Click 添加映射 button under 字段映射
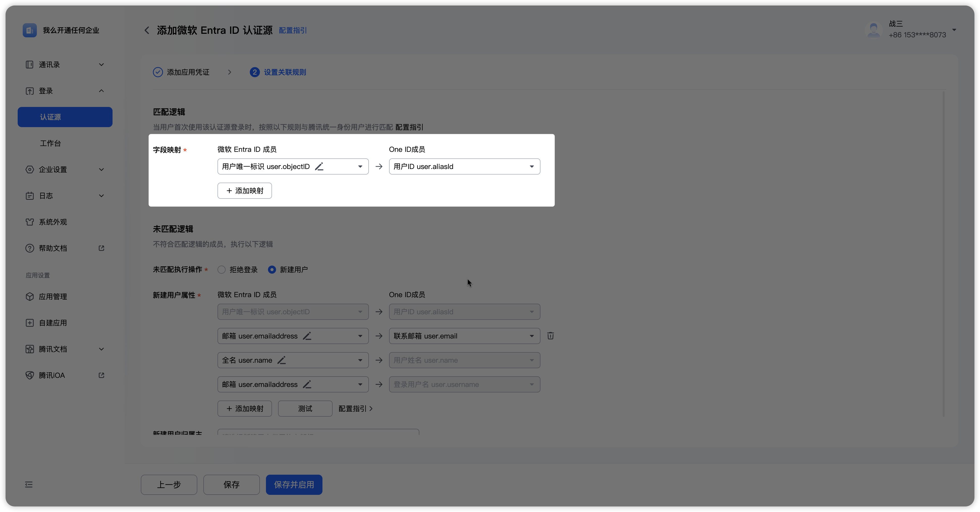The height and width of the screenshot is (512, 980). tap(244, 191)
